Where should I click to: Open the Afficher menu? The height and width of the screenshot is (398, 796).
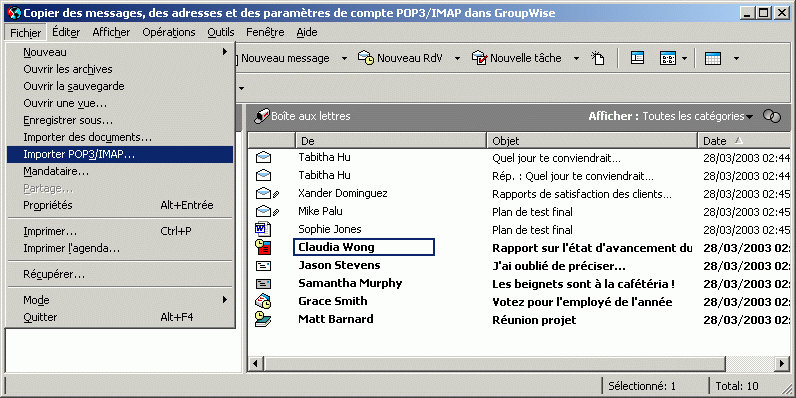pyautogui.click(x=111, y=32)
